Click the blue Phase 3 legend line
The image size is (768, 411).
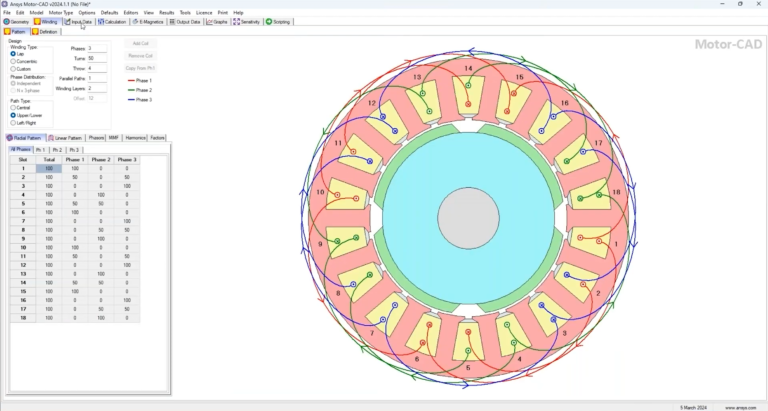coord(131,99)
